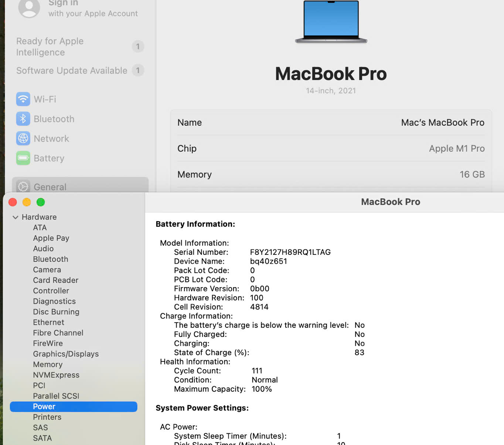The width and height of the screenshot is (504, 445).
Task: Select Card Reader in the sidebar
Action: pos(55,280)
